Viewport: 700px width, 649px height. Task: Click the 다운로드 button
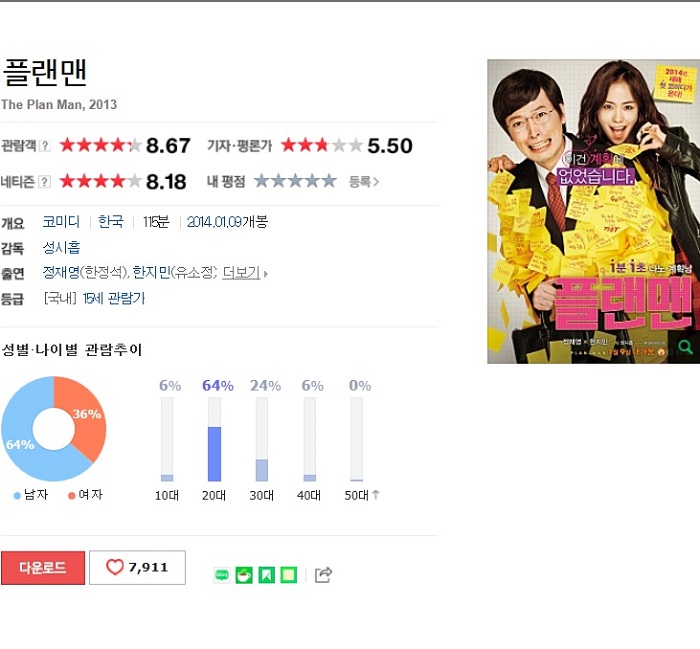click(x=43, y=568)
